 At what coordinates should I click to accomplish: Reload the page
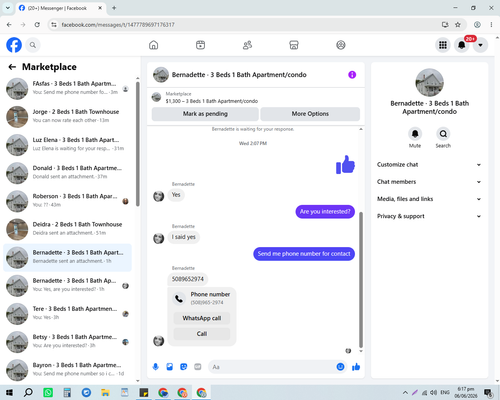37,25
